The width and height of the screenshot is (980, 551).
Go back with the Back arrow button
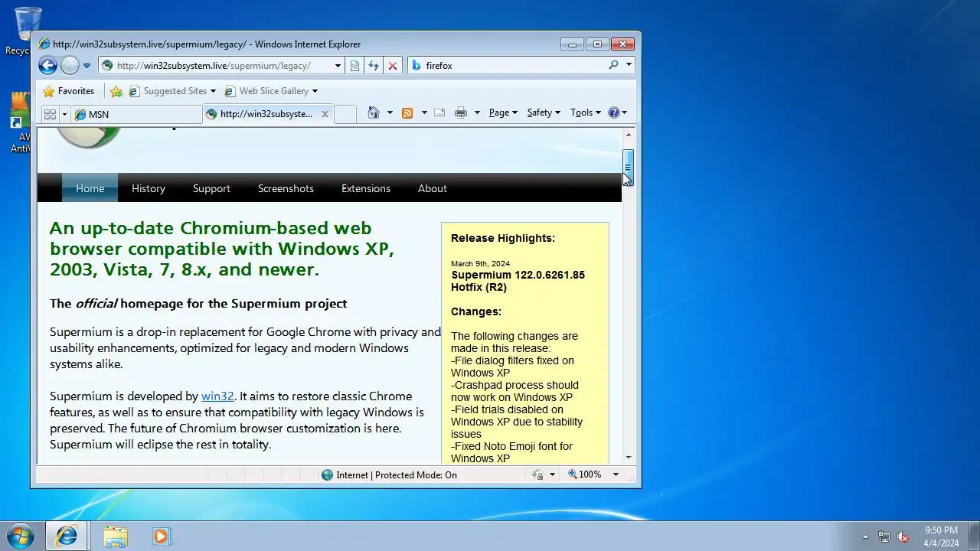[x=47, y=66]
